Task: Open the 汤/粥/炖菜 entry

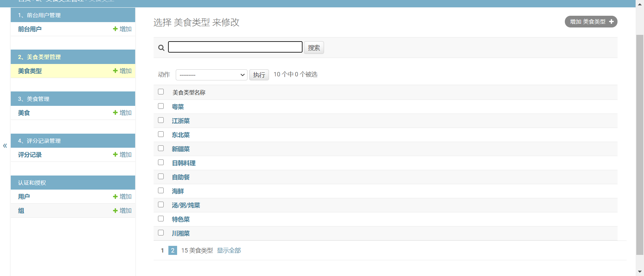Action: pos(186,205)
